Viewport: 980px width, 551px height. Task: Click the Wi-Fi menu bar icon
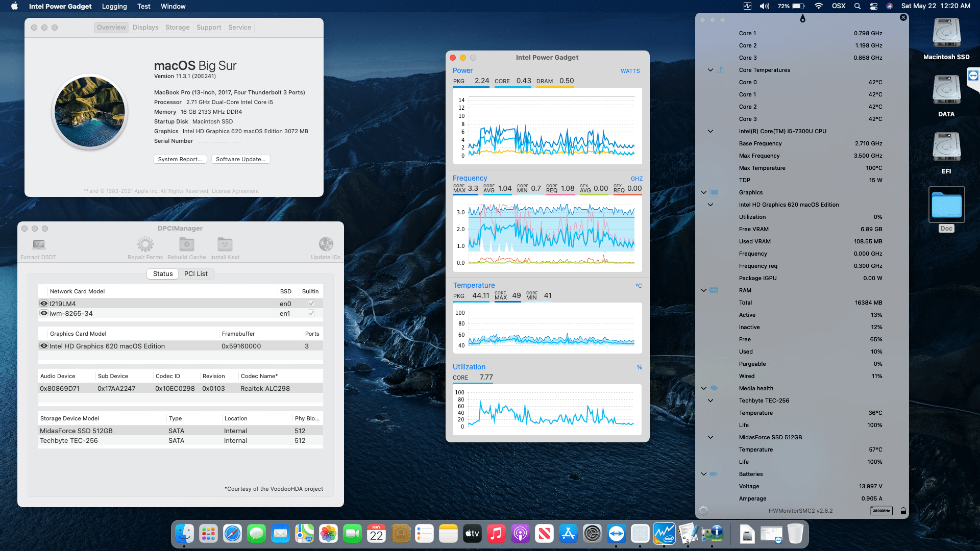(818, 6)
